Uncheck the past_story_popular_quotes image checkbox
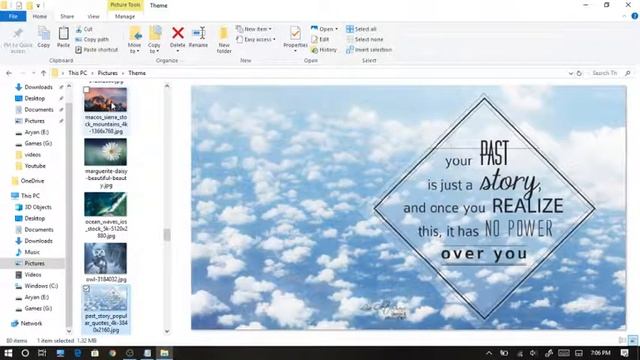Image resolution: width=640 pixels, height=360 pixels. click(86, 289)
